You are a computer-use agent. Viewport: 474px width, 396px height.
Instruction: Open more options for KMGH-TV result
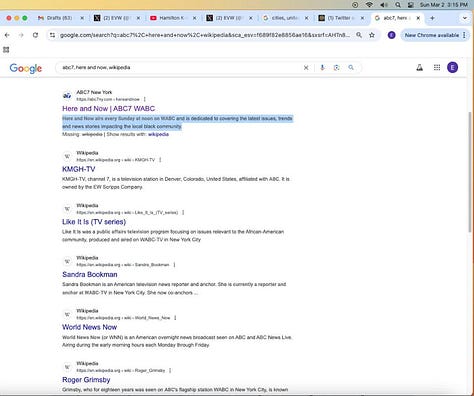coord(160,160)
